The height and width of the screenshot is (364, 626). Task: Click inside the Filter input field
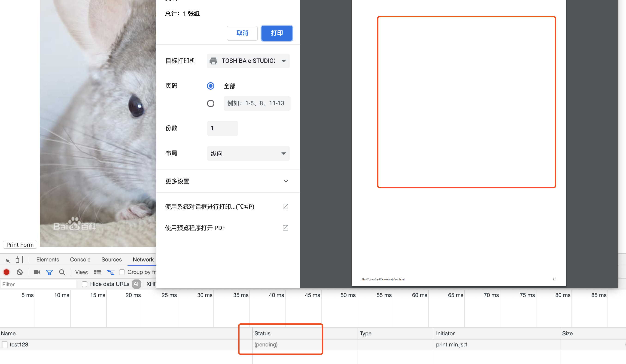tap(39, 284)
